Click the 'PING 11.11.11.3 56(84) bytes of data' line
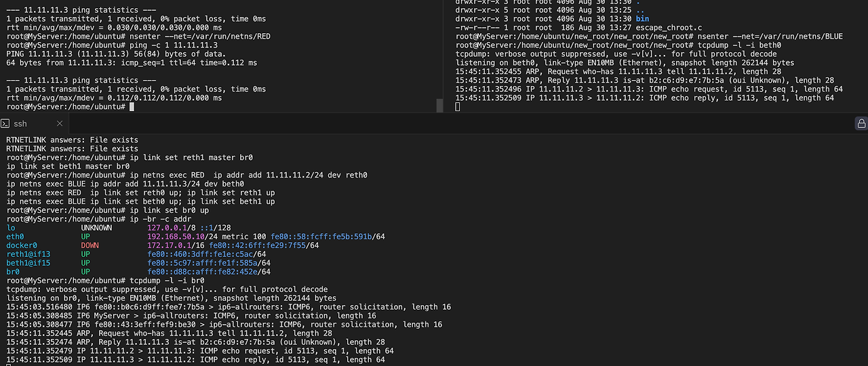 [x=116, y=54]
